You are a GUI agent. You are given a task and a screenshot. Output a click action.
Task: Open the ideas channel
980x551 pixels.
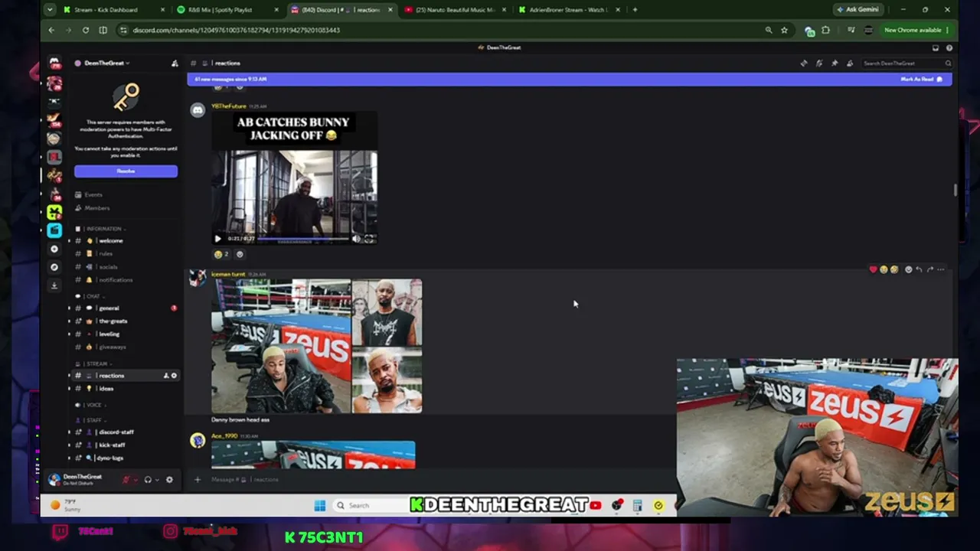(106, 389)
